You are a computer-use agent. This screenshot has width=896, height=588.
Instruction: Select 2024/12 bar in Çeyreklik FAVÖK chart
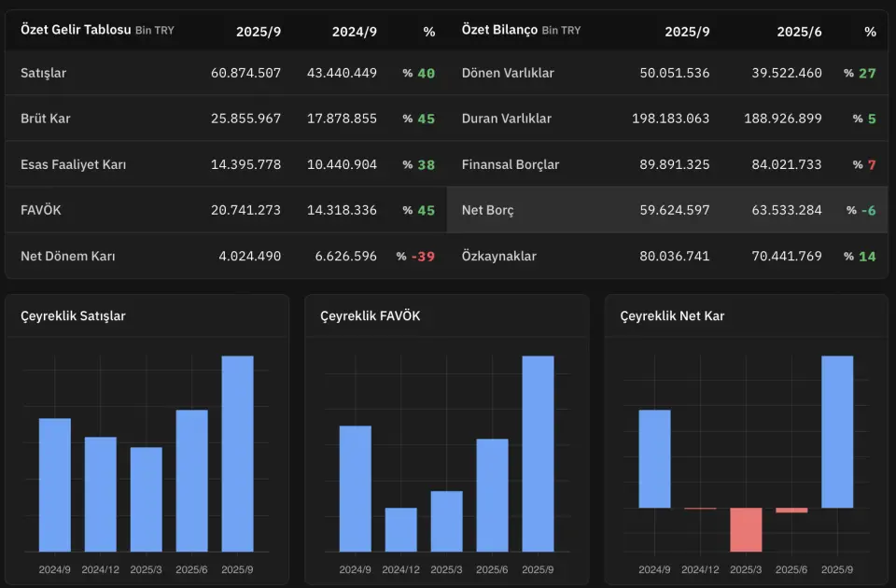click(x=400, y=529)
